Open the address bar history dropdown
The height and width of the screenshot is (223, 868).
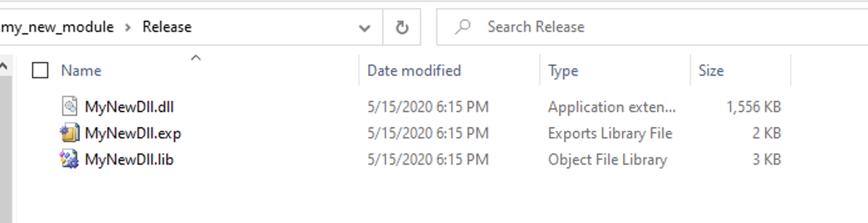tap(364, 27)
